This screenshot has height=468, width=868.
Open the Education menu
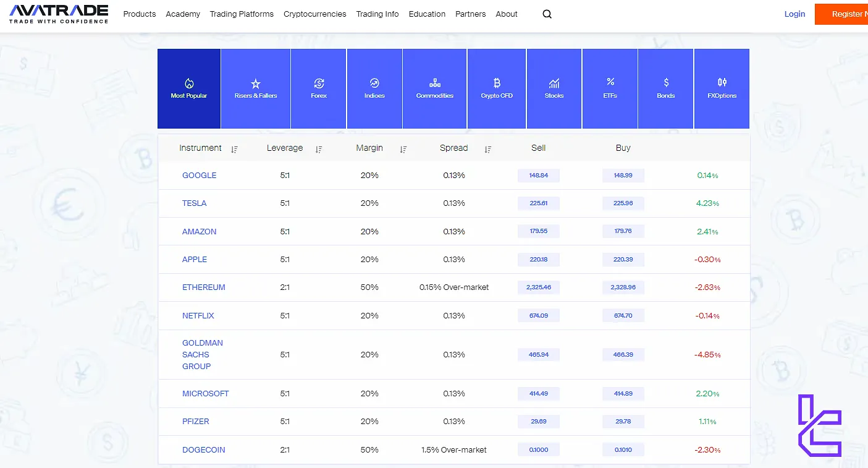pyautogui.click(x=427, y=14)
